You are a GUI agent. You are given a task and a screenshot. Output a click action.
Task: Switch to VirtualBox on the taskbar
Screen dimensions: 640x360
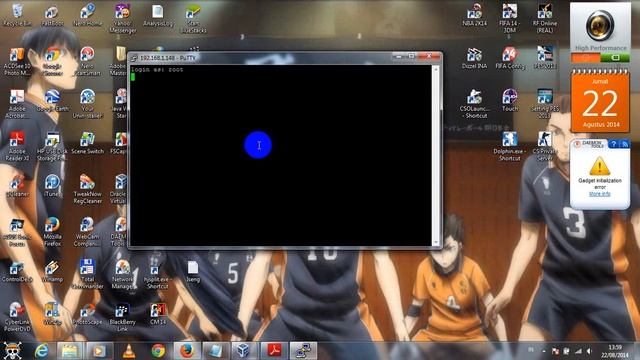pos(244,351)
